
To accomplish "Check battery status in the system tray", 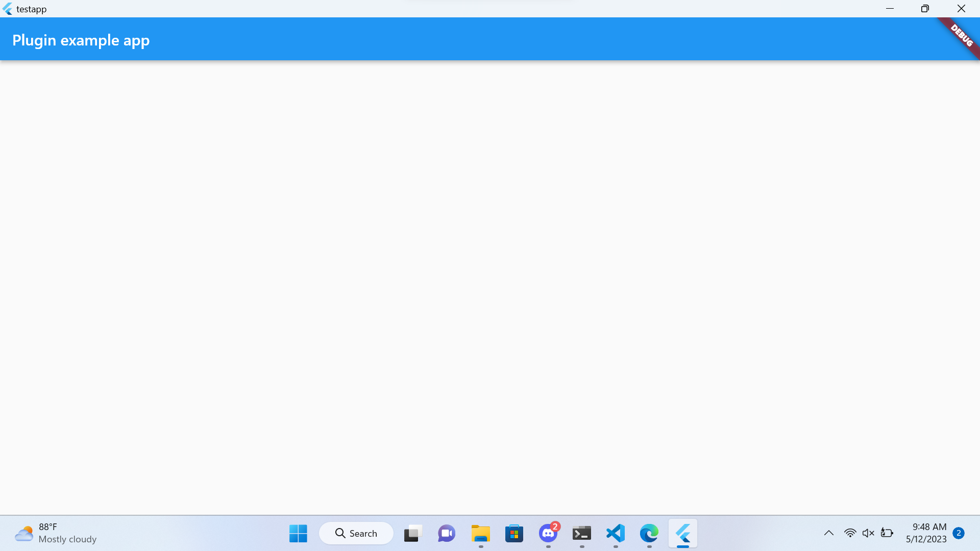I will click(887, 533).
